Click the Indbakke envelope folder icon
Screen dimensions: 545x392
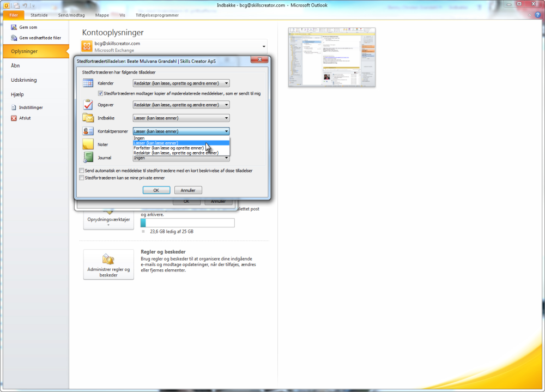(x=88, y=118)
